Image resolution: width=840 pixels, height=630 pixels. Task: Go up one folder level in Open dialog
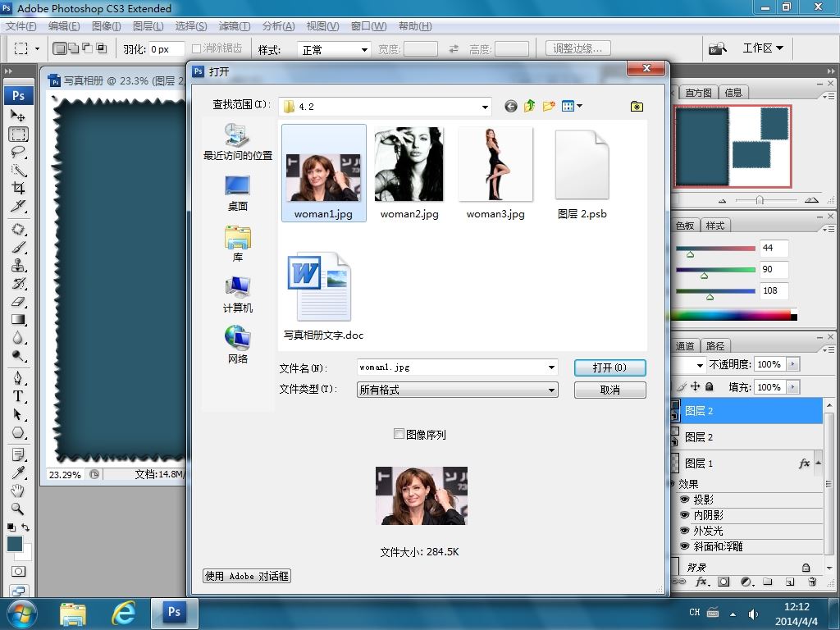click(529, 106)
